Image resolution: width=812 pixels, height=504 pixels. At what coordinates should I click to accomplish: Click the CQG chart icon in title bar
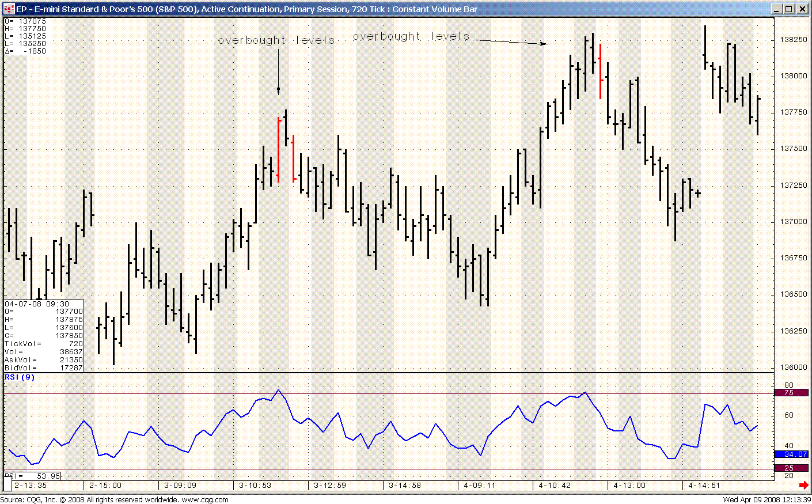tap(9, 9)
